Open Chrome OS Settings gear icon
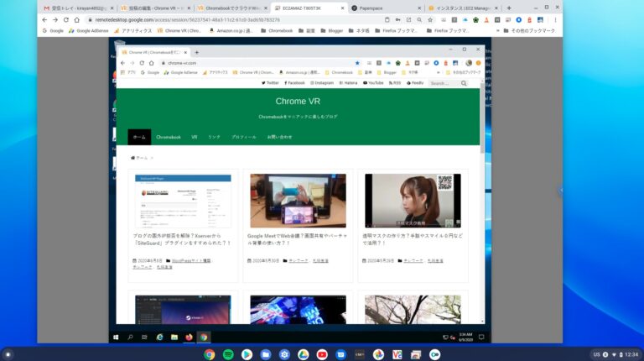 pos(284,354)
